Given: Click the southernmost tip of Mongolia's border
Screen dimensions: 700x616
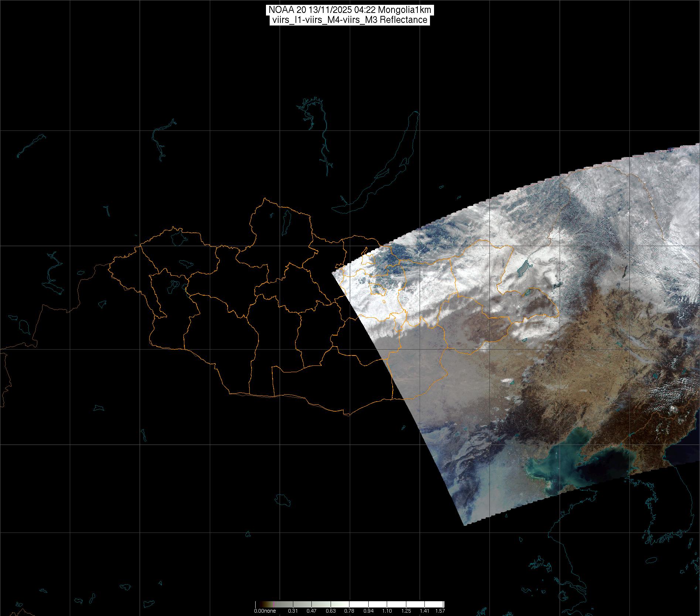Looking at the screenshot, I should [347, 415].
